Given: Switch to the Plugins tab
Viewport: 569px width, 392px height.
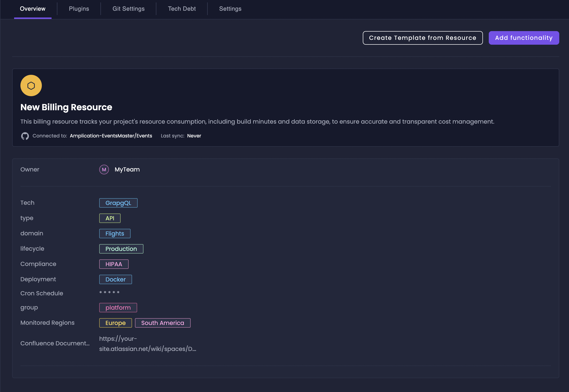Looking at the screenshot, I should (x=79, y=9).
